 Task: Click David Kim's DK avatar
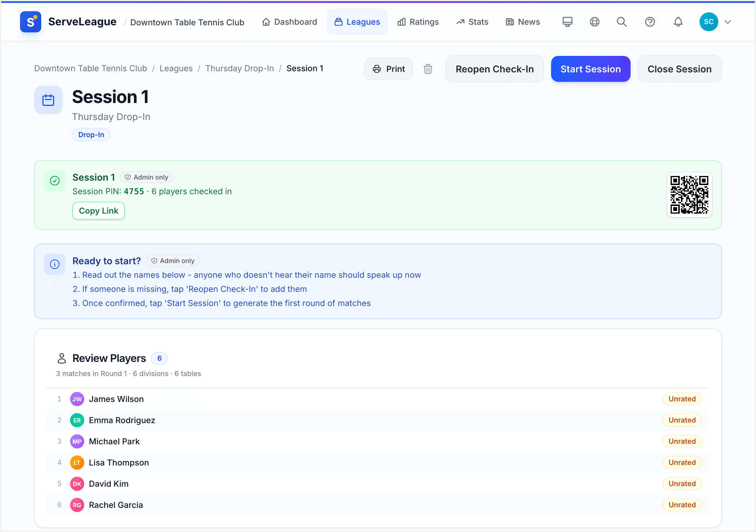point(77,484)
